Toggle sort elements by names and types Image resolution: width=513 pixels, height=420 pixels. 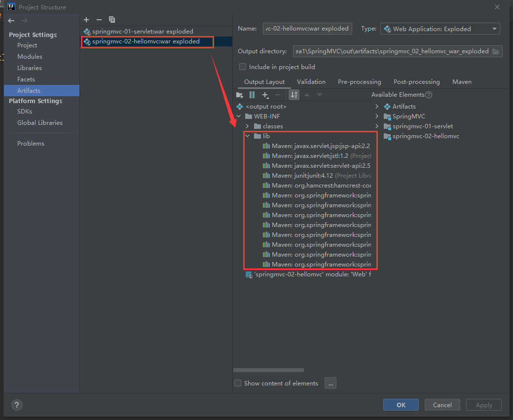click(x=294, y=95)
